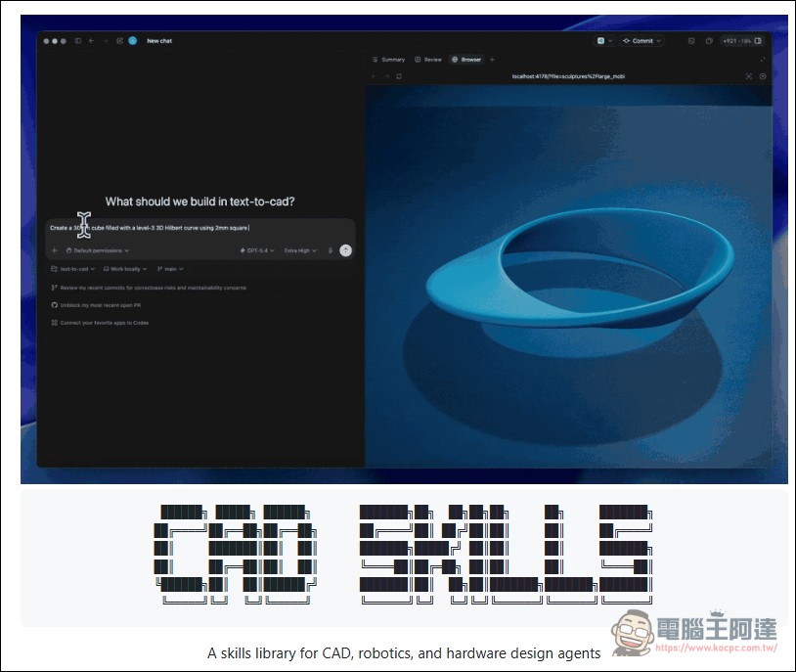Click the prompt text input field
This screenshot has height=672, width=796.
pyautogui.click(x=200, y=228)
